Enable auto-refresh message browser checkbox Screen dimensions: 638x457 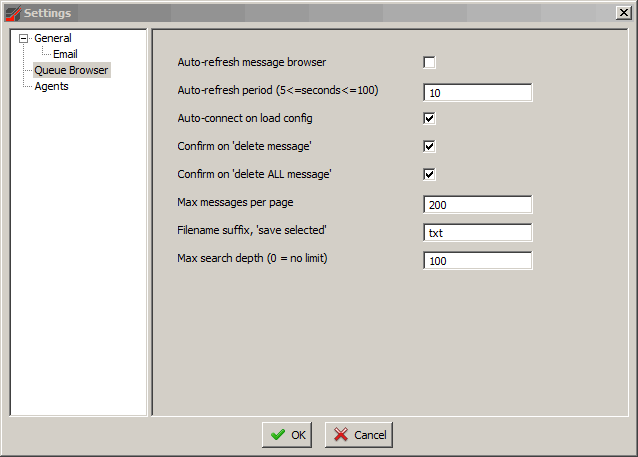(x=429, y=62)
